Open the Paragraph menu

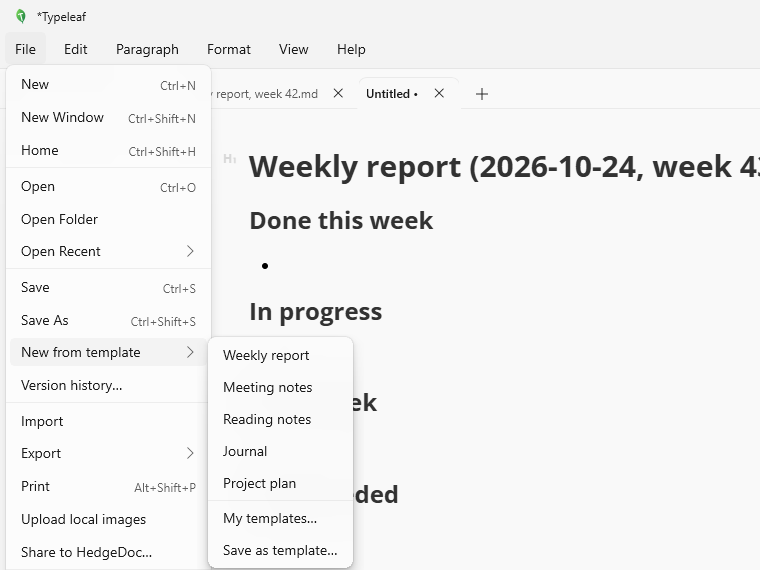[147, 49]
